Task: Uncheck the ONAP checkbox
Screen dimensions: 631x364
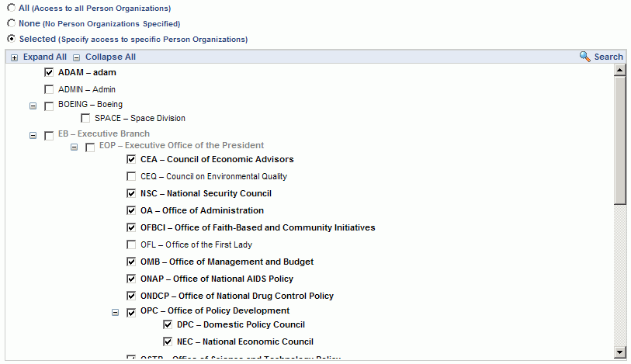Action: (131, 279)
